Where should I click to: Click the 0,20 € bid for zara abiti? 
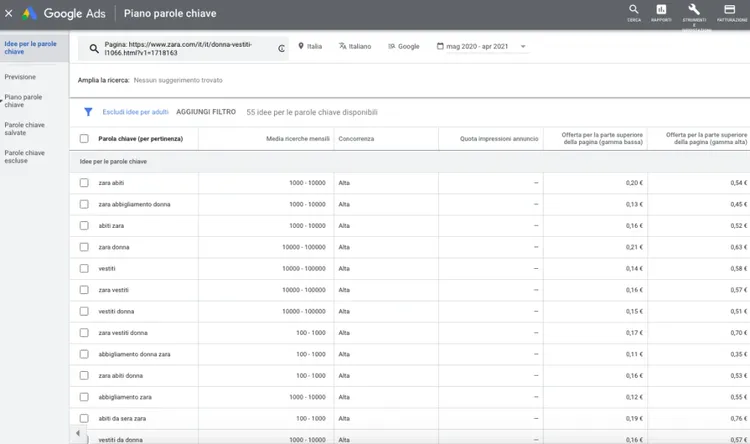point(634,183)
